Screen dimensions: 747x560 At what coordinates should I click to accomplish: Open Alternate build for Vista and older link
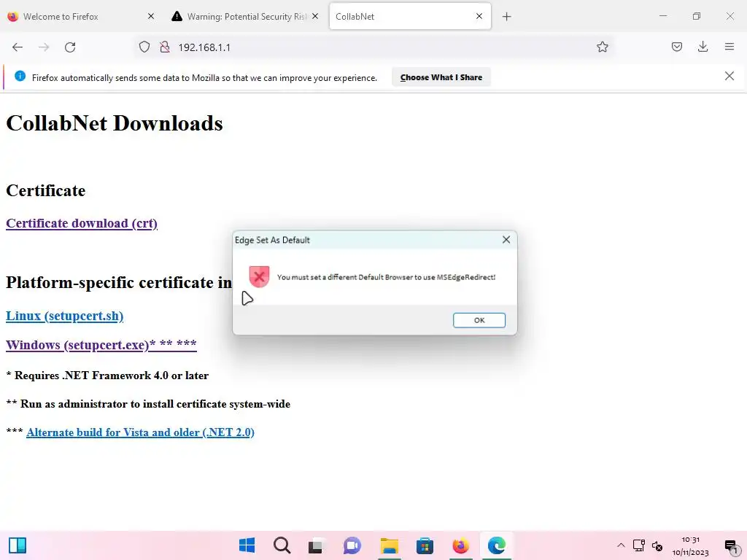tap(140, 432)
